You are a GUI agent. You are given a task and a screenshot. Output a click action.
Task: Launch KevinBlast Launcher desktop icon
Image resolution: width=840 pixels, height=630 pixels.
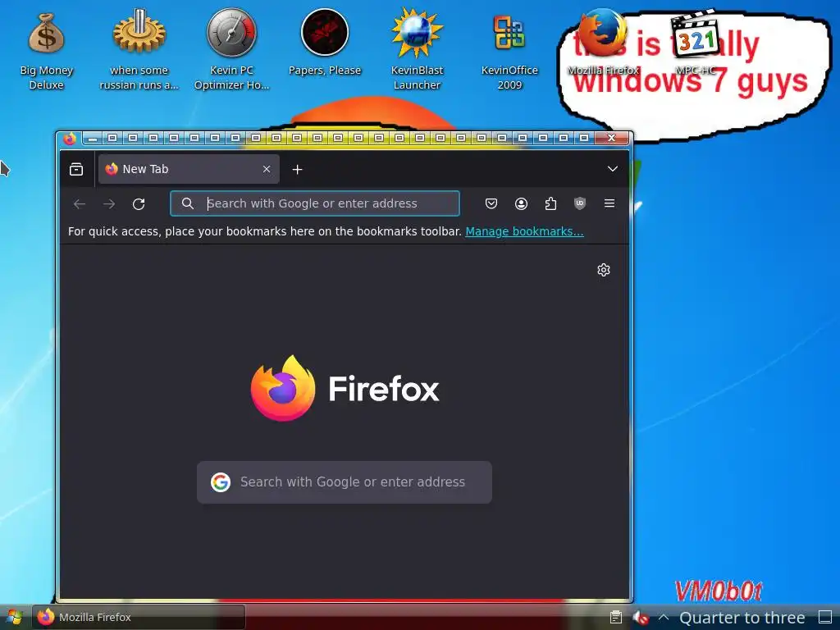click(x=417, y=49)
